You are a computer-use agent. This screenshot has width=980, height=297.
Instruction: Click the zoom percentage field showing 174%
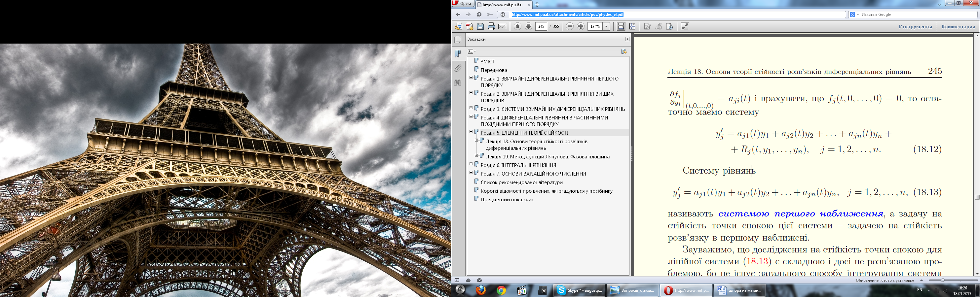[595, 26]
